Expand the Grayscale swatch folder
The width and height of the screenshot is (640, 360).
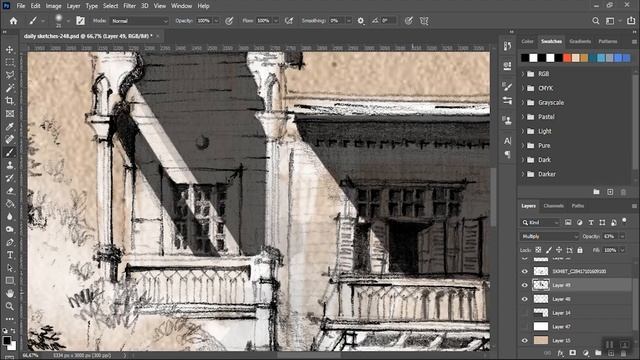coord(523,102)
